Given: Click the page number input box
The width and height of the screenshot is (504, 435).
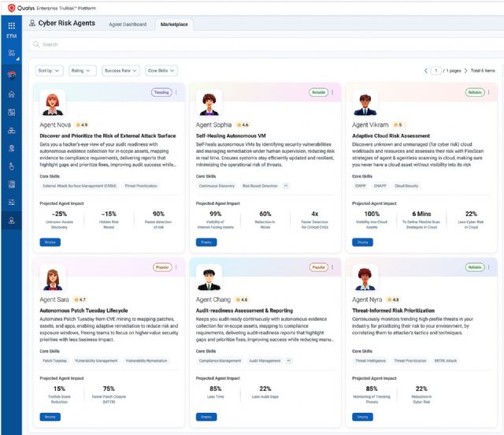Looking at the screenshot, I should (435, 70).
